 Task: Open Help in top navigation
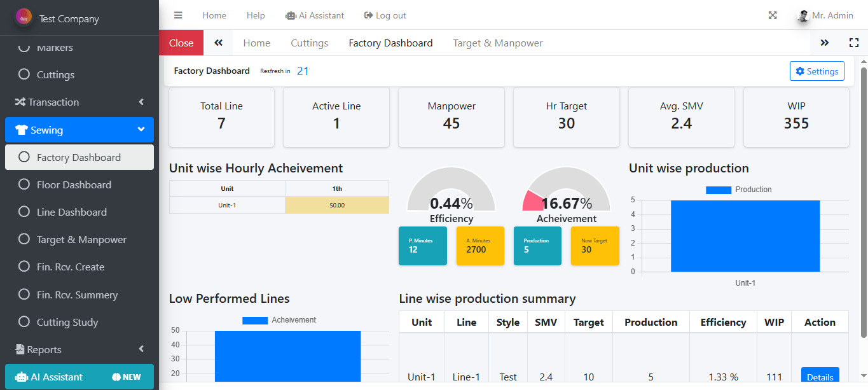point(256,15)
